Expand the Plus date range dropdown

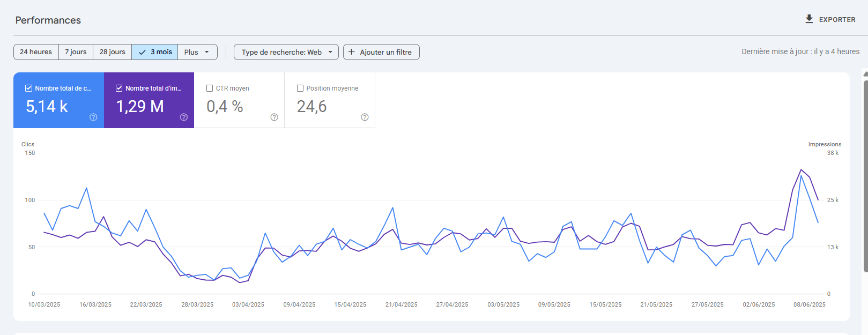pos(197,52)
